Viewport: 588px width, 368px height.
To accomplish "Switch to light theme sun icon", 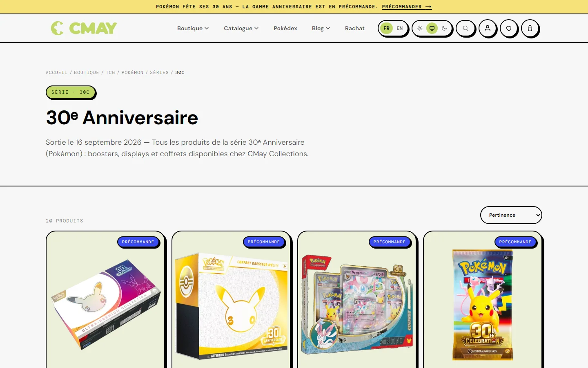I will coord(420,28).
